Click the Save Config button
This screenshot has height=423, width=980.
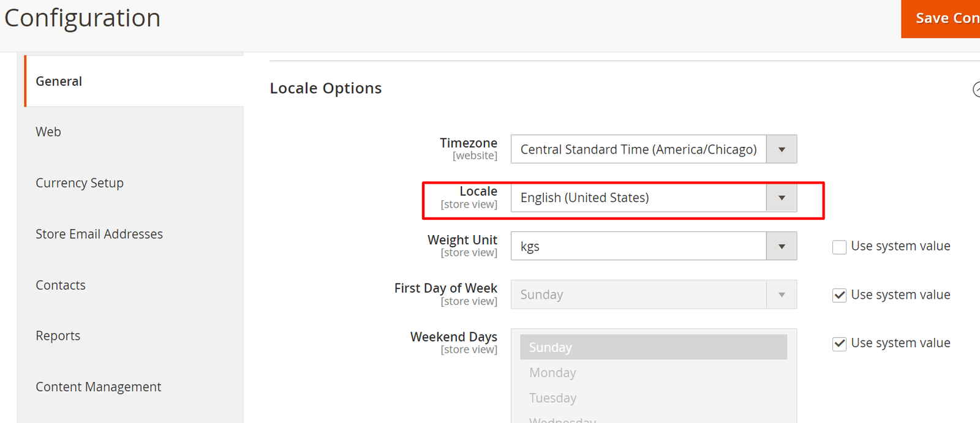pyautogui.click(x=943, y=18)
